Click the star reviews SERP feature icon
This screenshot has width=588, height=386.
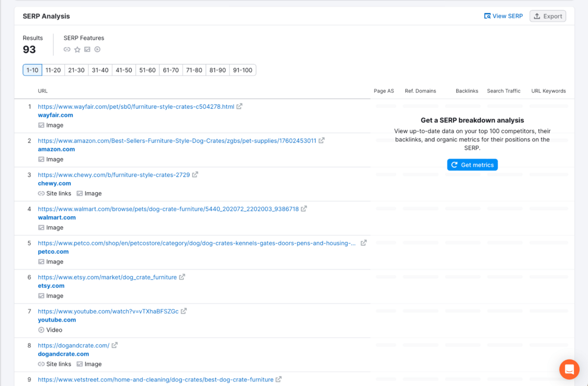77,49
